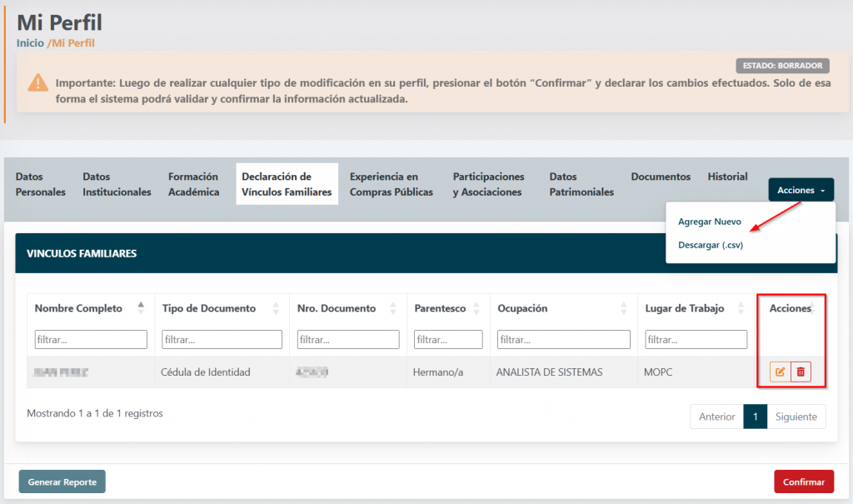
Task: Click the red Confirmar button
Action: pyautogui.click(x=804, y=482)
